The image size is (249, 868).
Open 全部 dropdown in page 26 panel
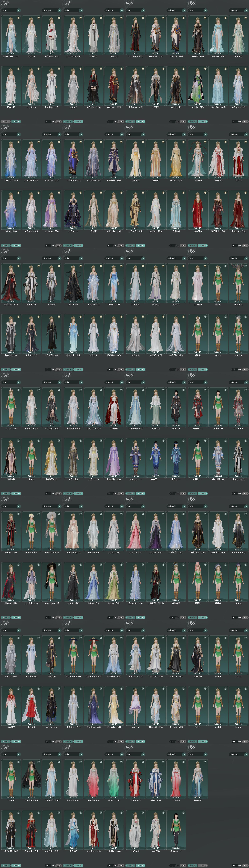click(x=73, y=754)
